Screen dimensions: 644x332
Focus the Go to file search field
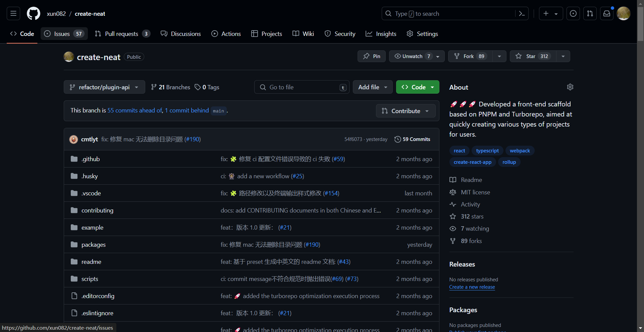coord(302,87)
